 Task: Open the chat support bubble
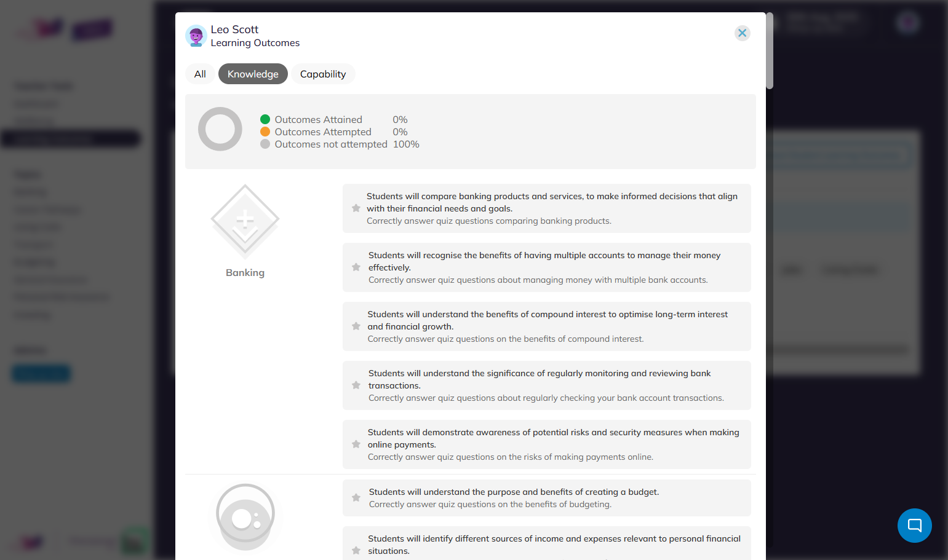pyautogui.click(x=914, y=526)
